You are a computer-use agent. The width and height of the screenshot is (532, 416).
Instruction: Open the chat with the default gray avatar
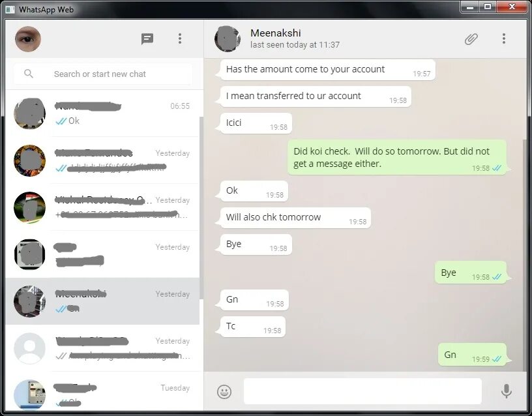pos(102,348)
